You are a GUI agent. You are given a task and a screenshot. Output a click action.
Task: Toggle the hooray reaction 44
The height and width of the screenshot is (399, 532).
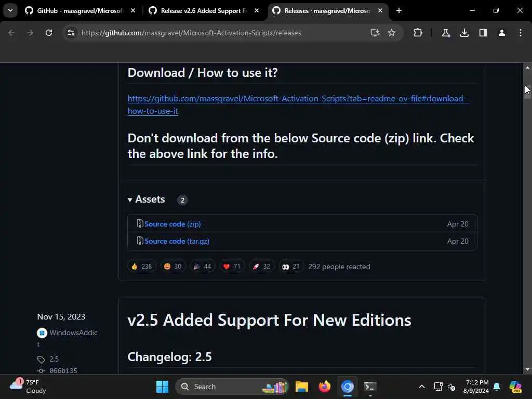(x=203, y=267)
